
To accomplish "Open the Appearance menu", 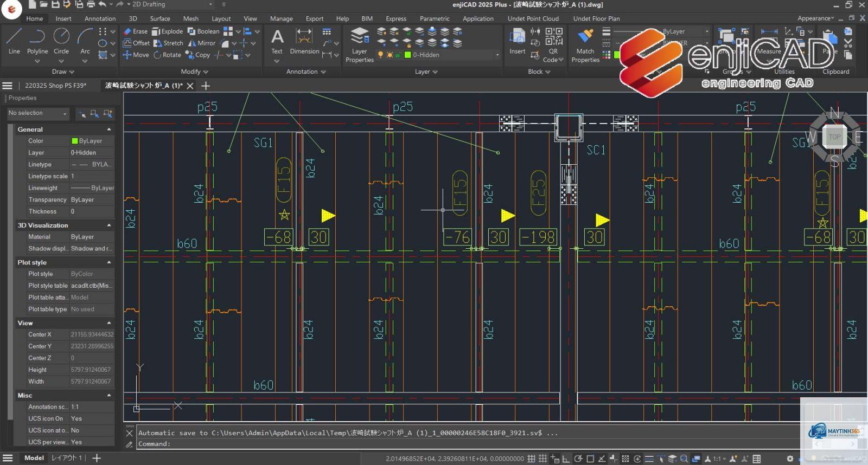I will coord(815,18).
